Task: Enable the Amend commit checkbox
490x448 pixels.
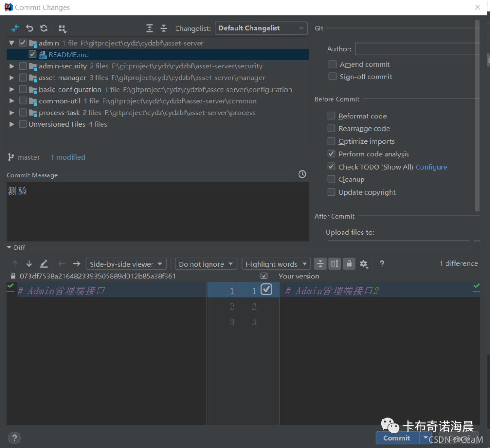Action: (x=333, y=64)
